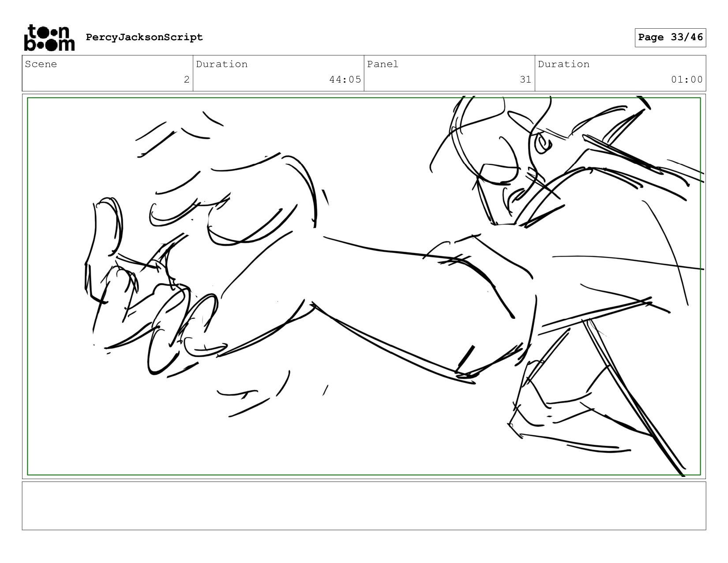The width and height of the screenshot is (728, 563).
Task: Click the panel duration value 01:00
Action: 687,79
